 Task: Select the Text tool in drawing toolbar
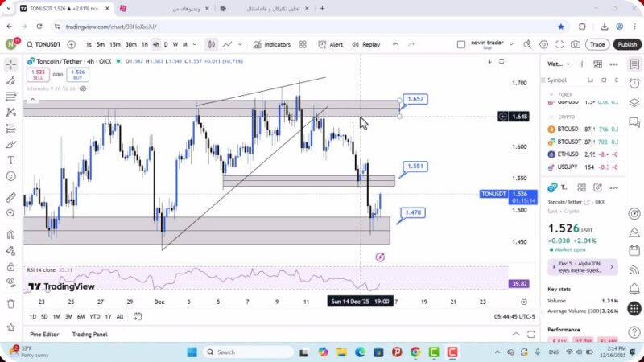pyautogui.click(x=10, y=160)
